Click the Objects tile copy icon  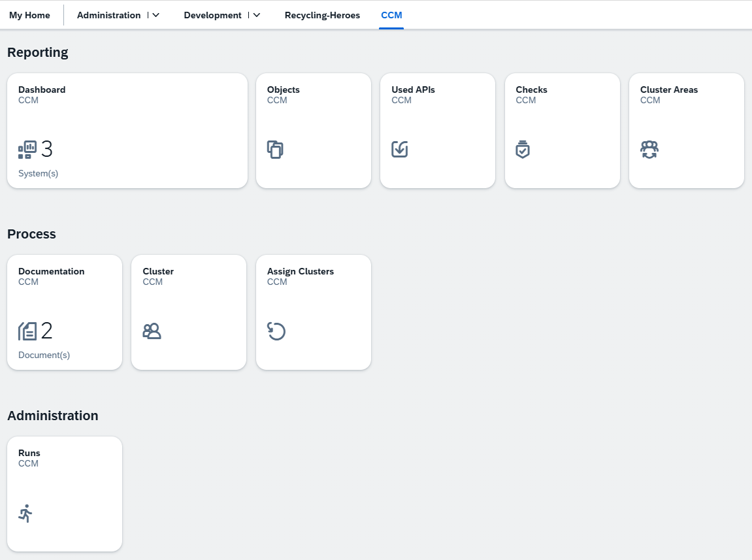coord(275,150)
